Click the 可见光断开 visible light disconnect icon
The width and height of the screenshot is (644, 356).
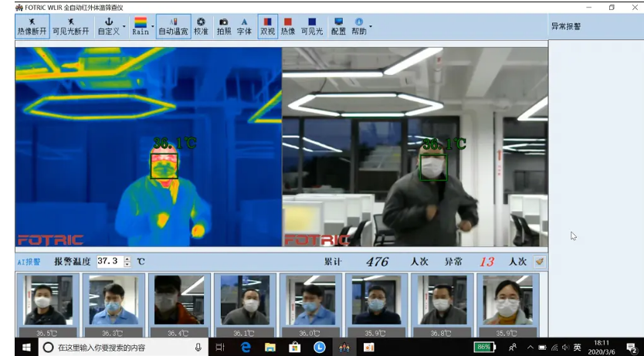click(x=71, y=25)
